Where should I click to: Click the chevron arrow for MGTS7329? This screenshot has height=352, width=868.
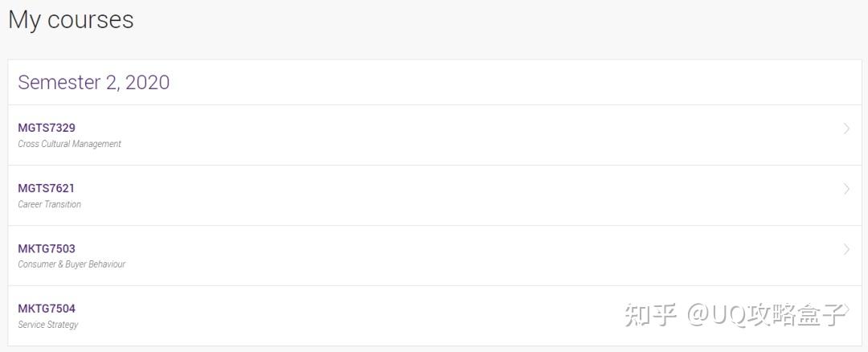tap(846, 129)
